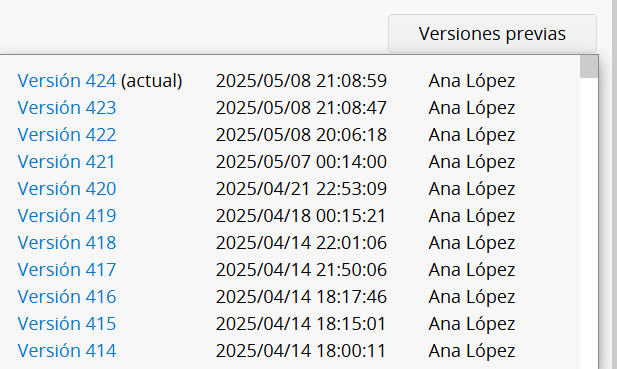Select the Versión 414 link
Screen dimensions: 617x369
coord(67,351)
